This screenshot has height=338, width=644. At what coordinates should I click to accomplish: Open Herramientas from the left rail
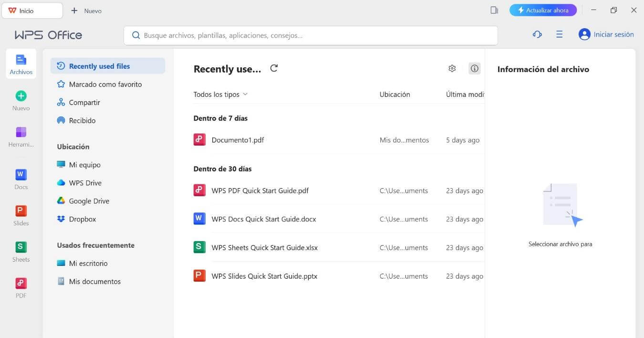[x=21, y=136]
